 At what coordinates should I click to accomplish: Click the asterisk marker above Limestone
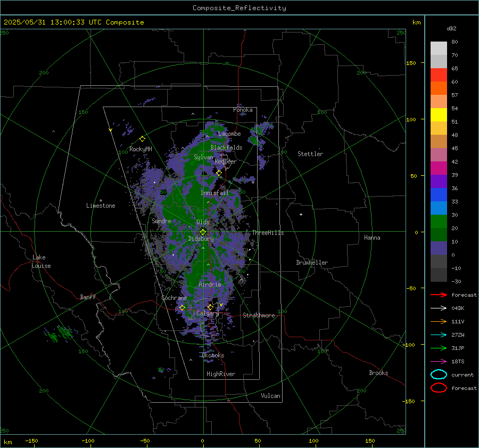(101, 201)
